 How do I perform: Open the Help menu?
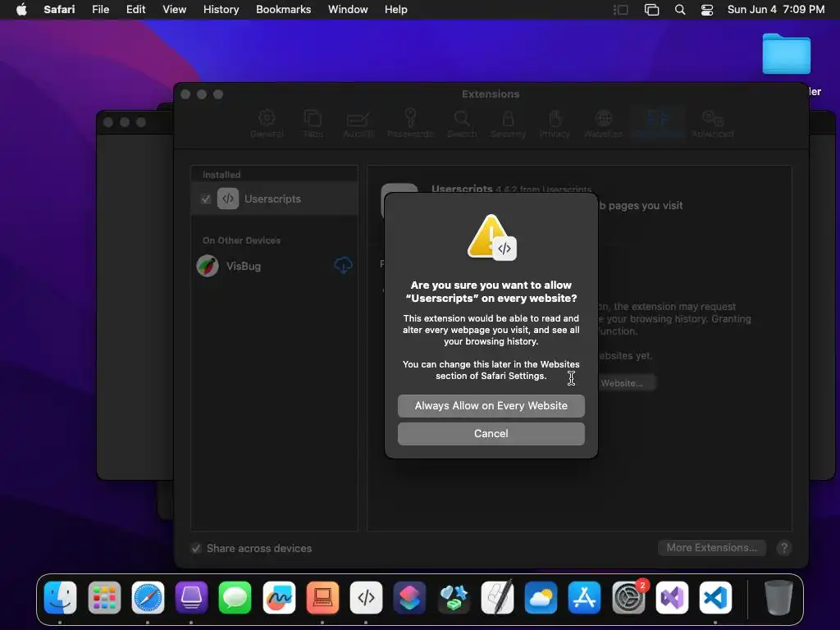(396, 9)
